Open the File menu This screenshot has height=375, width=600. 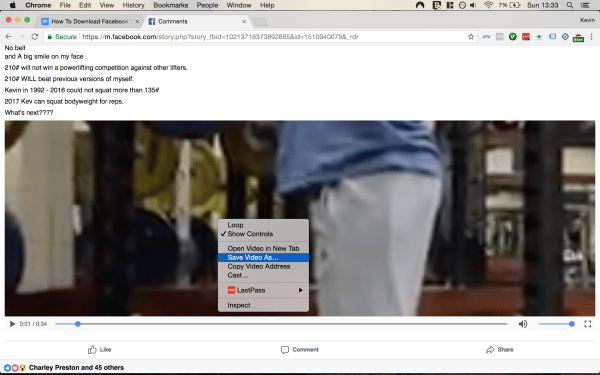65,5
